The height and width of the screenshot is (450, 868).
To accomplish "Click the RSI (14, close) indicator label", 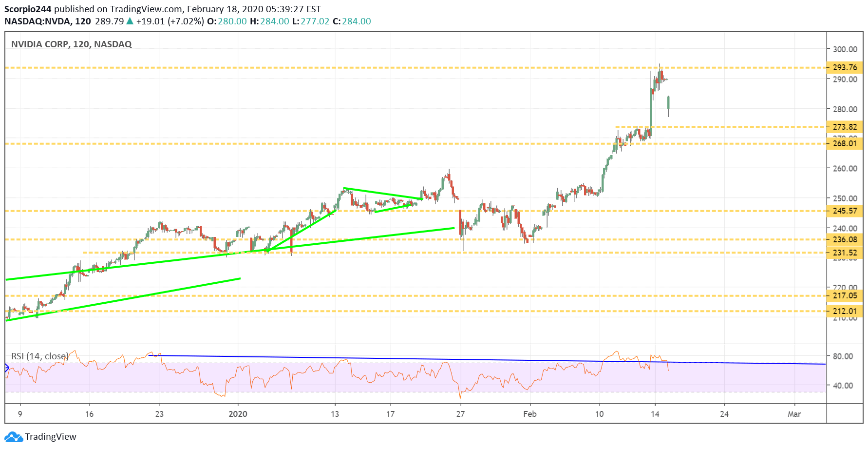I will (40, 356).
